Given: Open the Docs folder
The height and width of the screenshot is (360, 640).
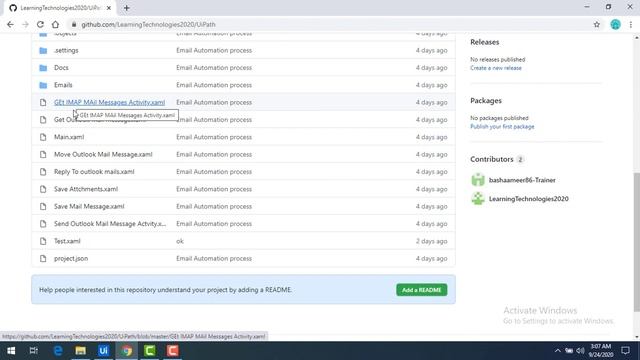Looking at the screenshot, I should pyautogui.click(x=61, y=68).
